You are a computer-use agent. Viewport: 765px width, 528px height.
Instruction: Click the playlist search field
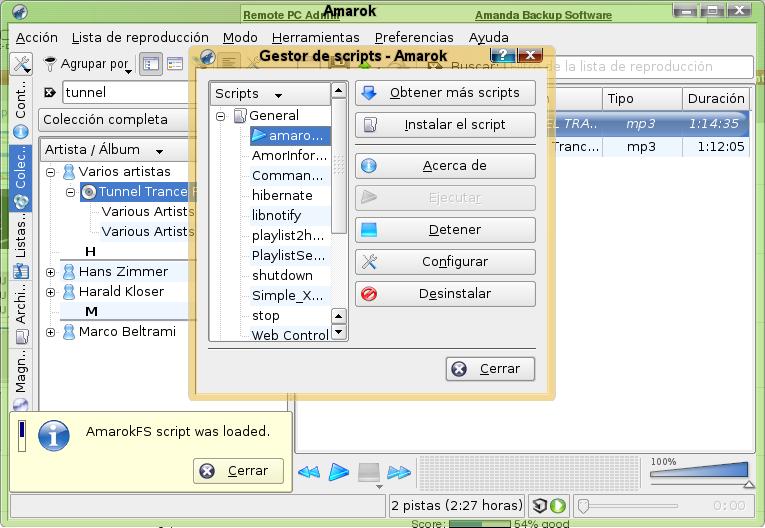click(629, 66)
